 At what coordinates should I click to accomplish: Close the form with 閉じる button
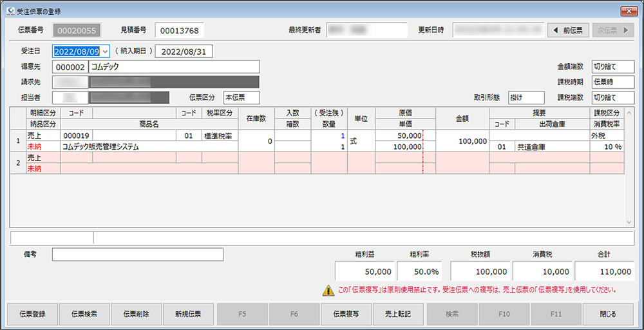pos(607,315)
